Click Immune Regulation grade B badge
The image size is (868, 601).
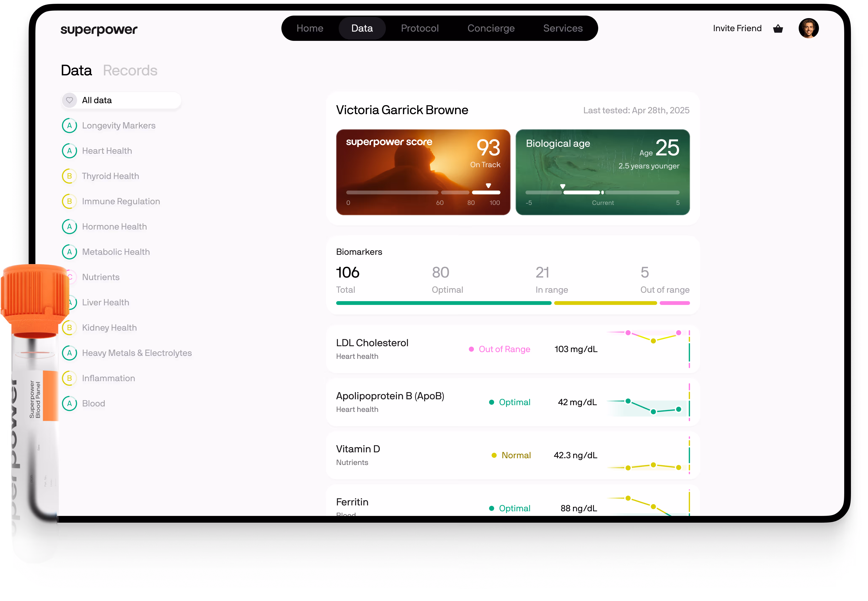click(x=69, y=202)
